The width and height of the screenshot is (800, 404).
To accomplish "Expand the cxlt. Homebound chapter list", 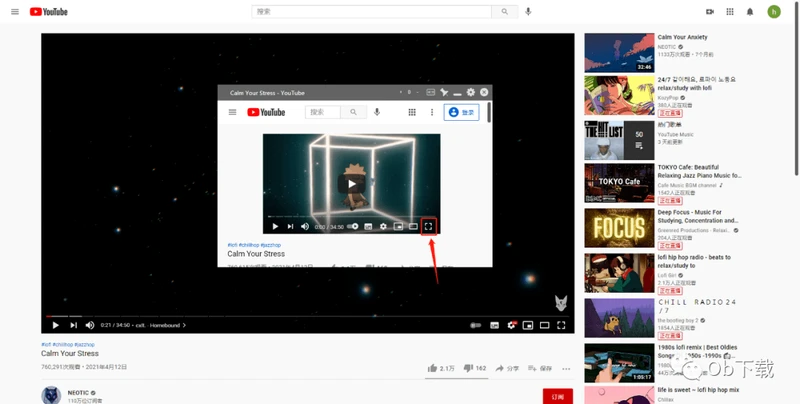I will point(161,325).
